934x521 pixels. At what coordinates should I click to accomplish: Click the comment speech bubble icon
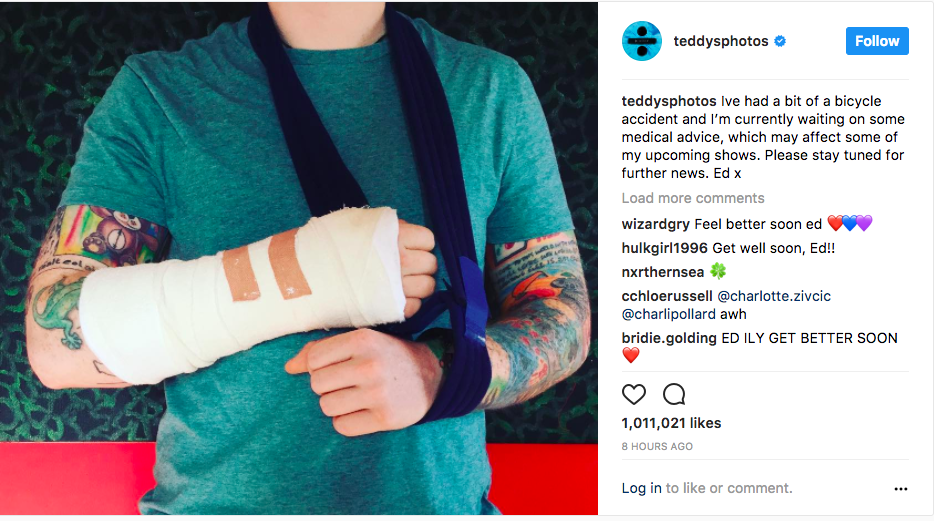pyautogui.click(x=674, y=394)
